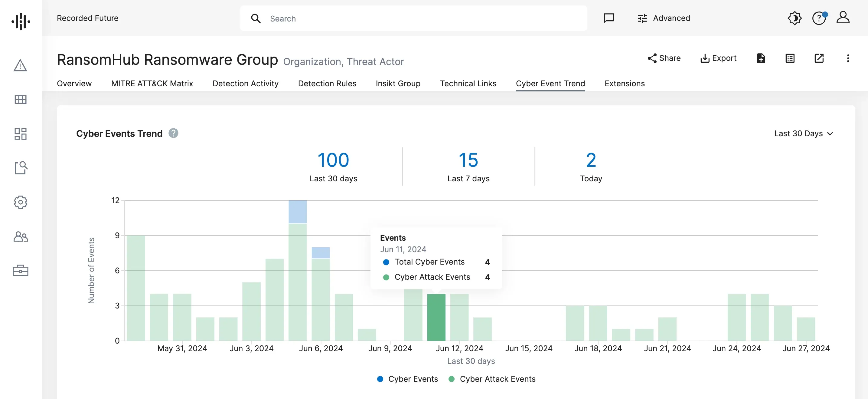Toggle the Cyber Events legend series
Image resolution: width=868 pixels, height=399 pixels.
pos(407,379)
